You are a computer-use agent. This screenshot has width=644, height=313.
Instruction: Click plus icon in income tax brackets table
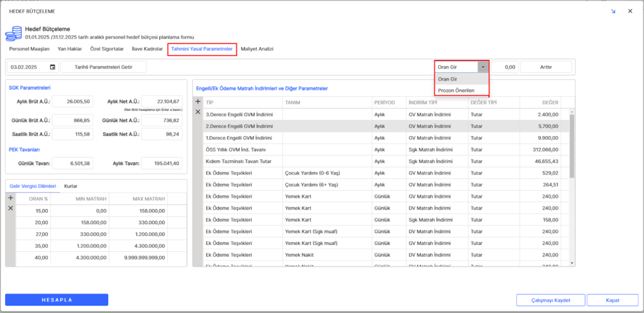[x=10, y=198]
